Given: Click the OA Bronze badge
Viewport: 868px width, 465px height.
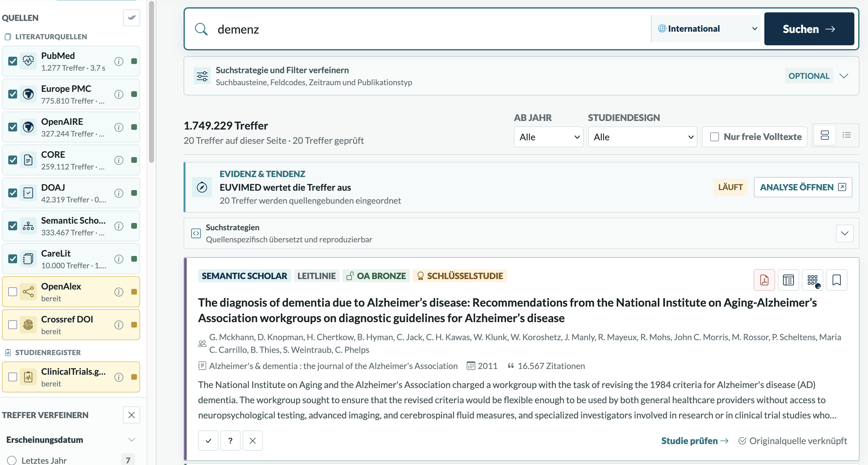Looking at the screenshot, I should click(x=376, y=276).
